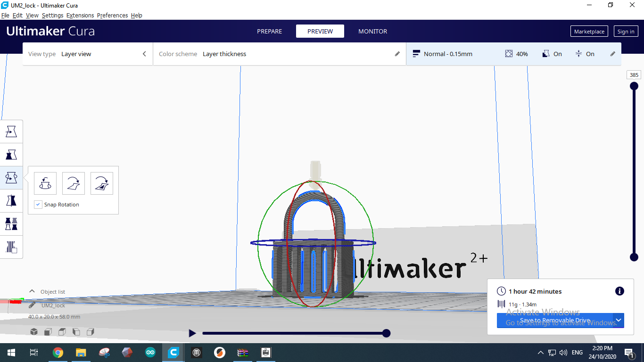
Task: Switch to the MONITOR stage
Action: tap(373, 31)
